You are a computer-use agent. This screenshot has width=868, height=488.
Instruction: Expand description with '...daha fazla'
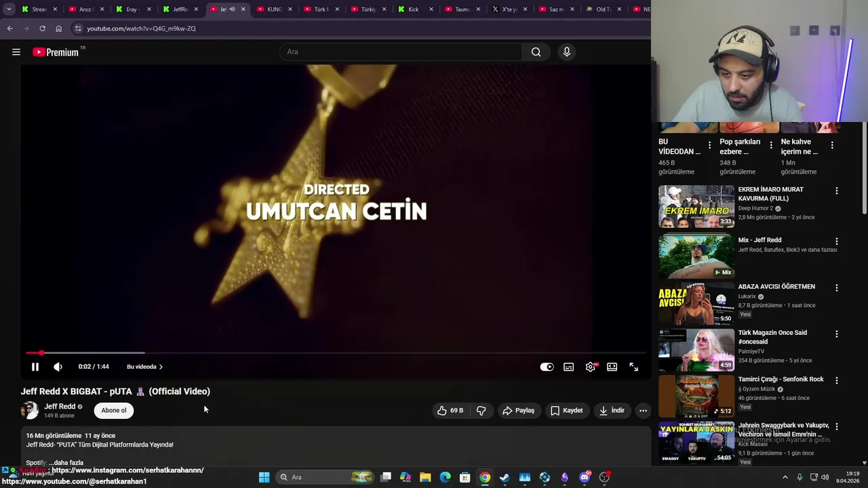pyautogui.click(x=66, y=463)
